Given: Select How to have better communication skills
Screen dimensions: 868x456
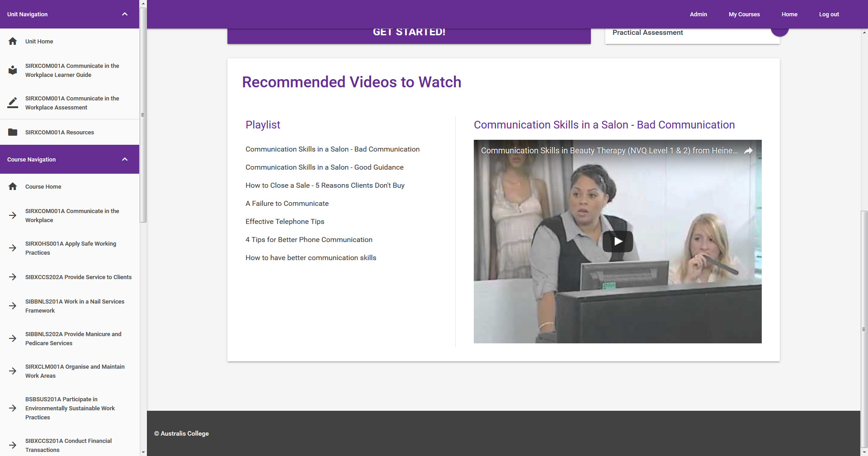Looking at the screenshot, I should (311, 258).
